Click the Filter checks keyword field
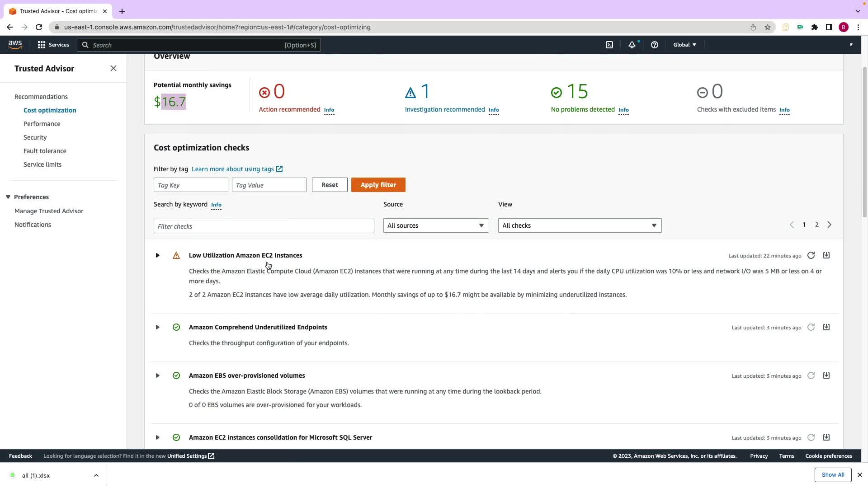868x488 pixels. point(264,226)
